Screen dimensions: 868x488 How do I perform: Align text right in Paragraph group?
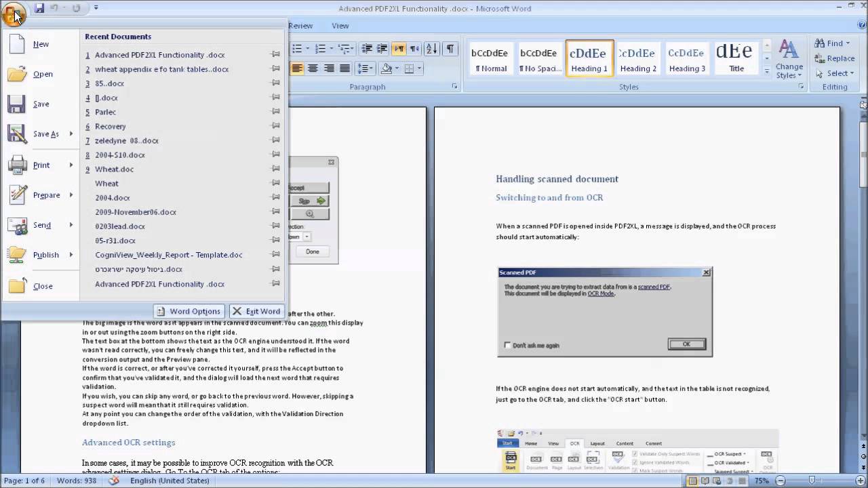pyautogui.click(x=329, y=68)
